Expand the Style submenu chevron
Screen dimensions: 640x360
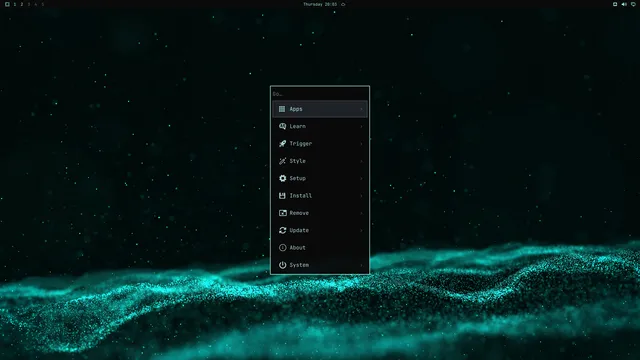tap(361, 161)
